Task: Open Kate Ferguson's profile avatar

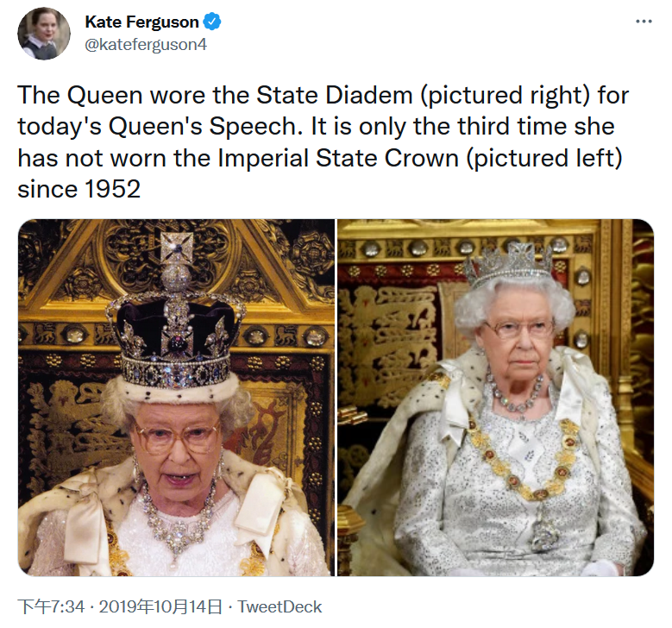Action: tap(43, 34)
